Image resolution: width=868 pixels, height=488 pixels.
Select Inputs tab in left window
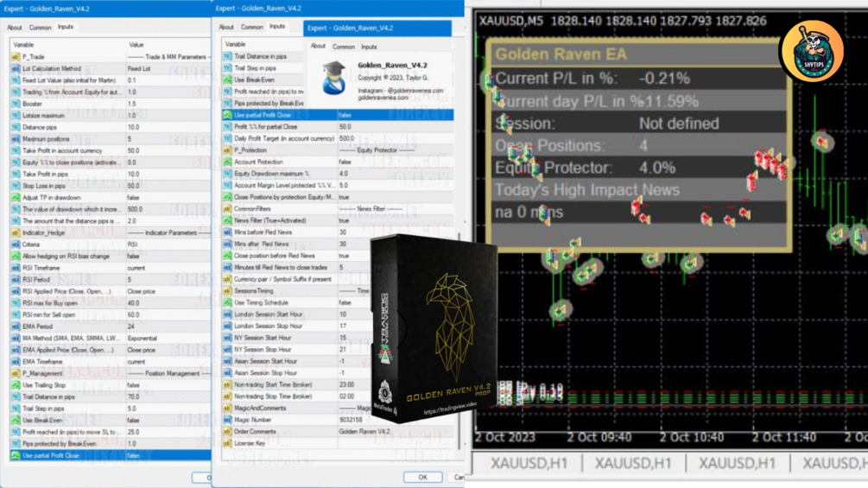[x=66, y=27]
